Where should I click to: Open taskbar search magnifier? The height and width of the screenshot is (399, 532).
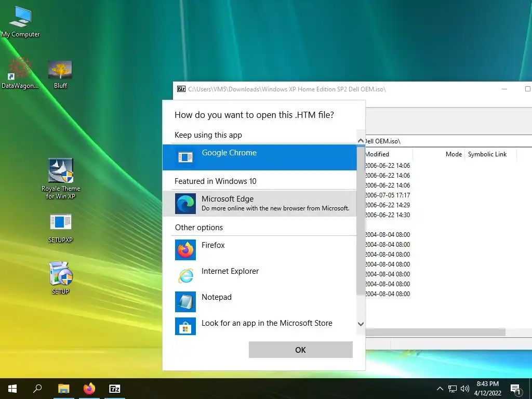[x=37, y=389]
